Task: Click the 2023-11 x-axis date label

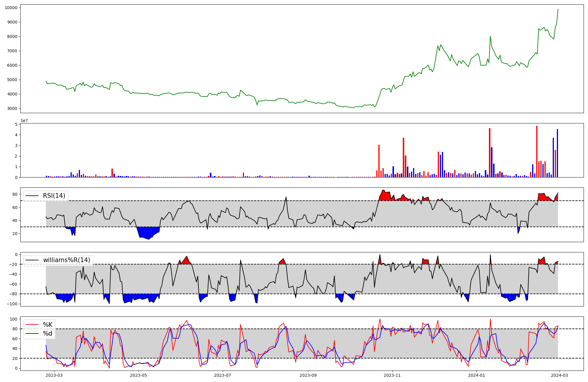Action: click(x=392, y=375)
